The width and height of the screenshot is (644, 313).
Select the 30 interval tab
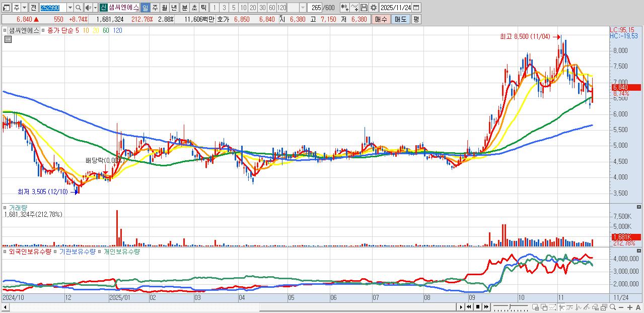262,8
